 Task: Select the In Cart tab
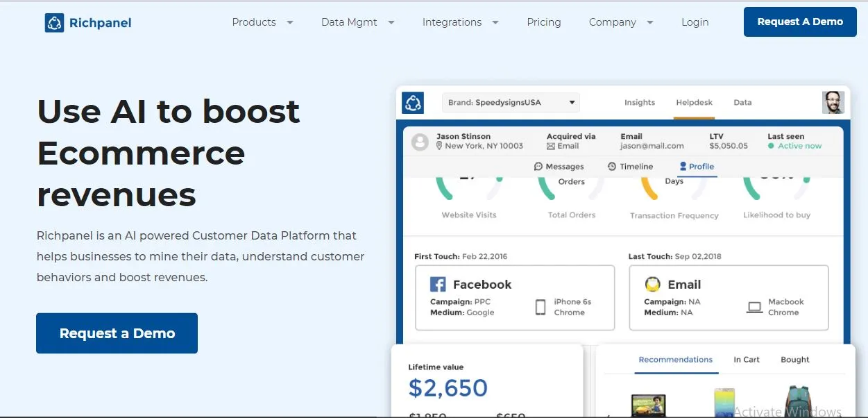click(x=747, y=360)
